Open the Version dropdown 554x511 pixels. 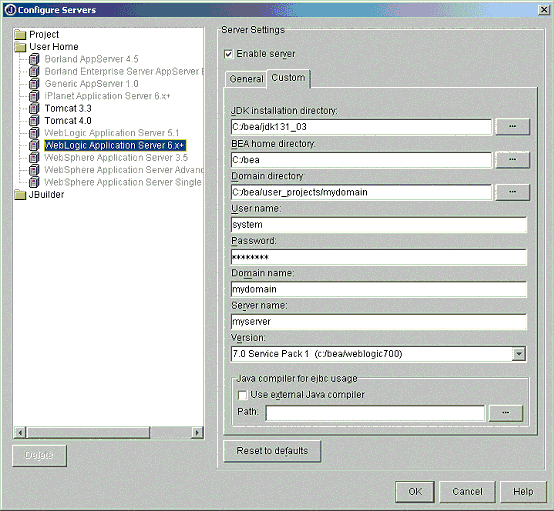pos(519,354)
